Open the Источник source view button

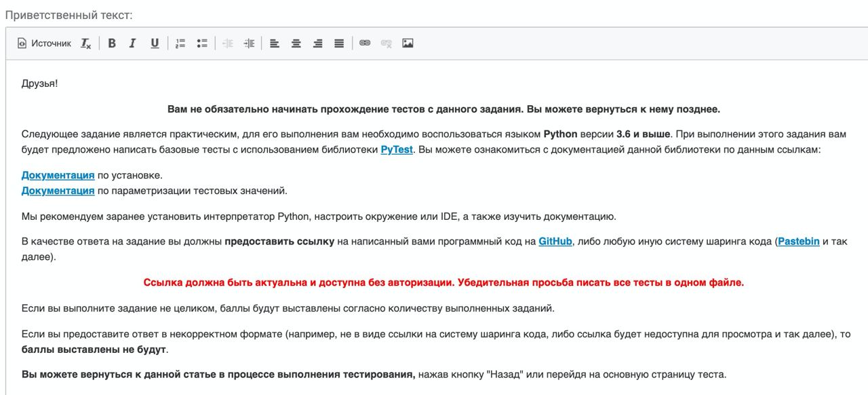pos(44,43)
